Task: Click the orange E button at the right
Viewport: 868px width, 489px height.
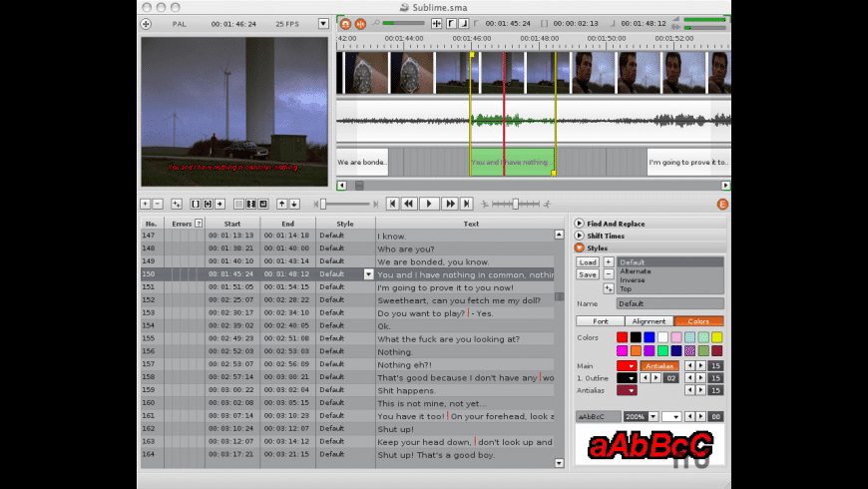Action: pyautogui.click(x=722, y=205)
